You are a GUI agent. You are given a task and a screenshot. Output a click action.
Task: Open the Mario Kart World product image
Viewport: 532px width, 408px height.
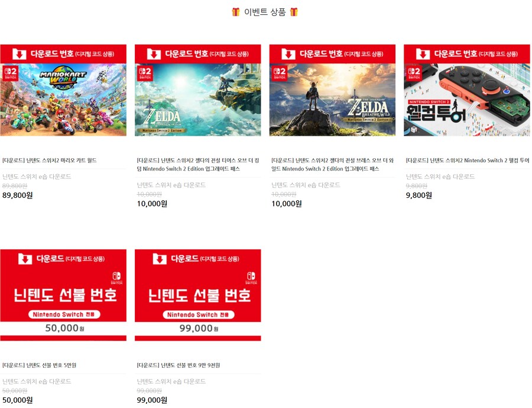coord(63,90)
